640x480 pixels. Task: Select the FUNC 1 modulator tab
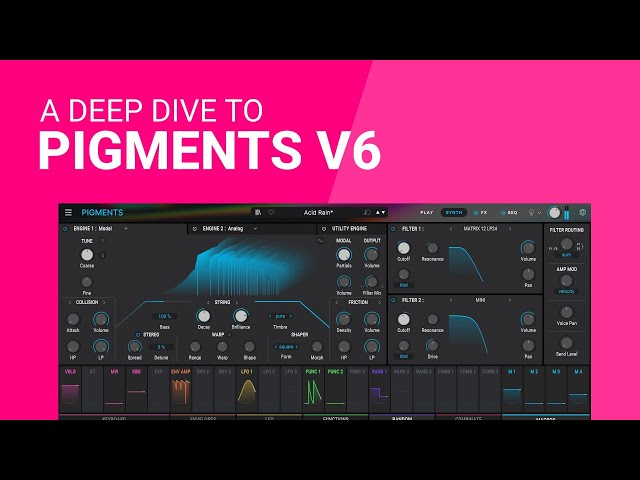point(313,389)
